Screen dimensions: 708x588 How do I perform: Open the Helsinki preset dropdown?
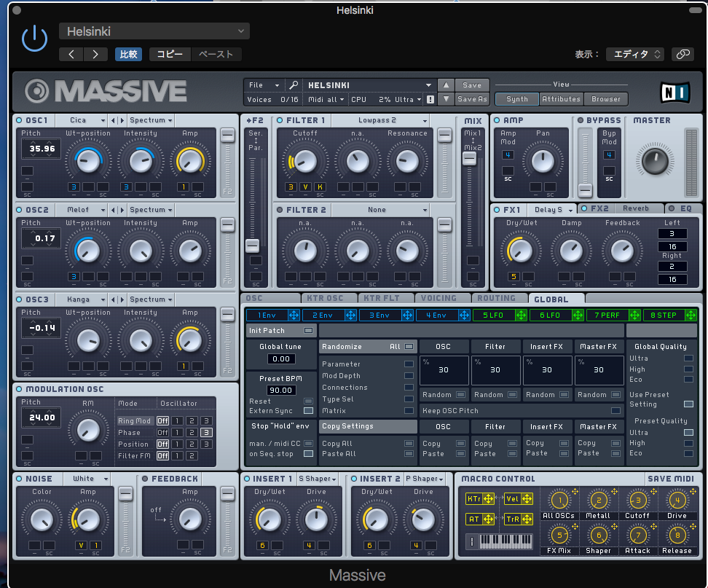(x=154, y=31)
